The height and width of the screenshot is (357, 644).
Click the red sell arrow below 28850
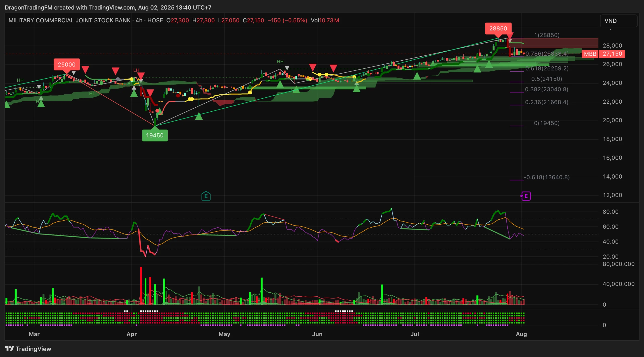pyautogui.click(x=510, y=36)
